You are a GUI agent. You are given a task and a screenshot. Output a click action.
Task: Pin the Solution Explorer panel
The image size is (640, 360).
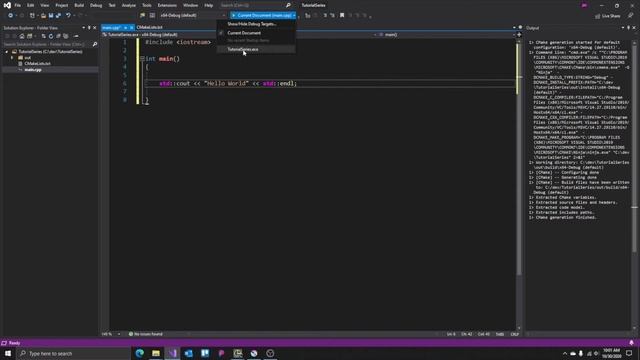89,28
